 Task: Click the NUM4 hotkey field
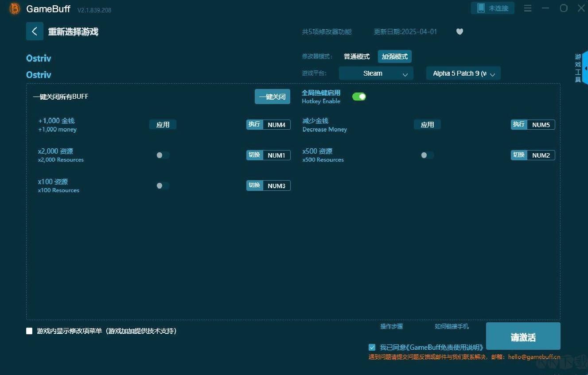(x=276, y=125)
